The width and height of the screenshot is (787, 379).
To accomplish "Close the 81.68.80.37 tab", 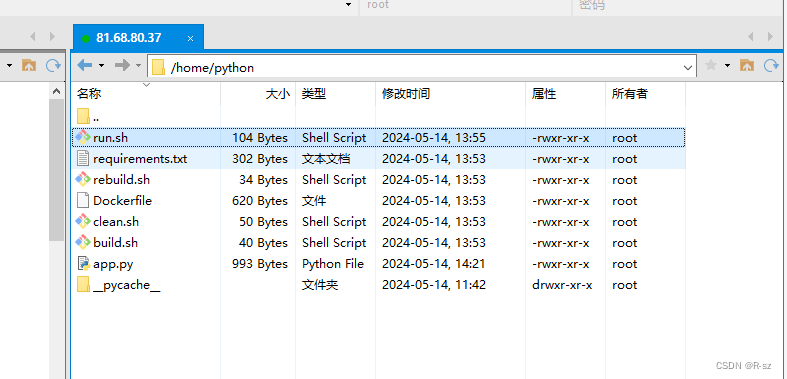I will pos(190,39).
